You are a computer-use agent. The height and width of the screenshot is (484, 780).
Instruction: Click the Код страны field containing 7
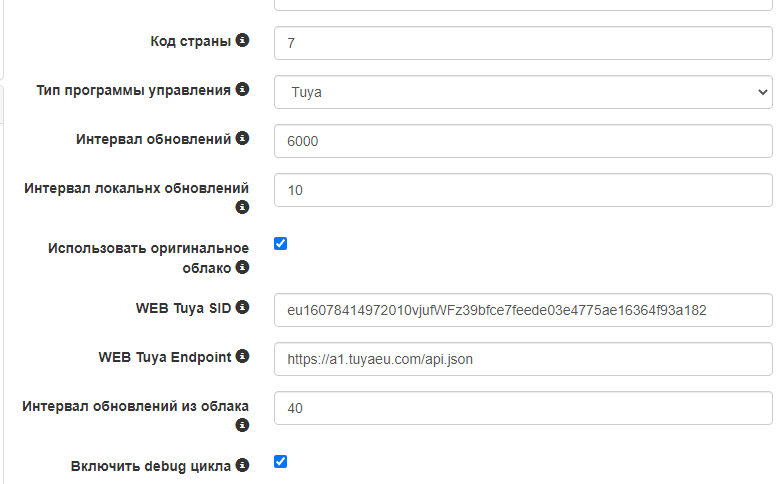tap(523, 43)
